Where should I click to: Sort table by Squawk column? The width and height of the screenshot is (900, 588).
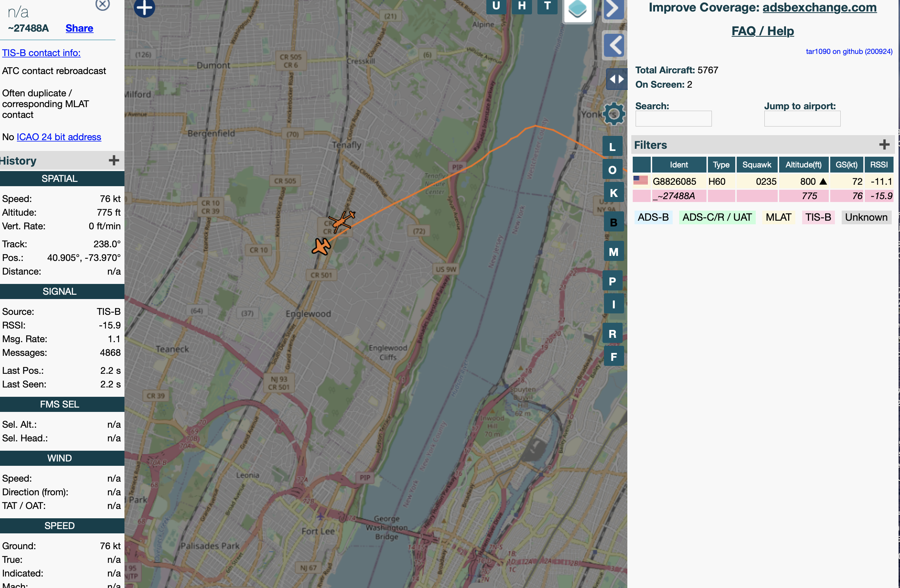point(757,165)
